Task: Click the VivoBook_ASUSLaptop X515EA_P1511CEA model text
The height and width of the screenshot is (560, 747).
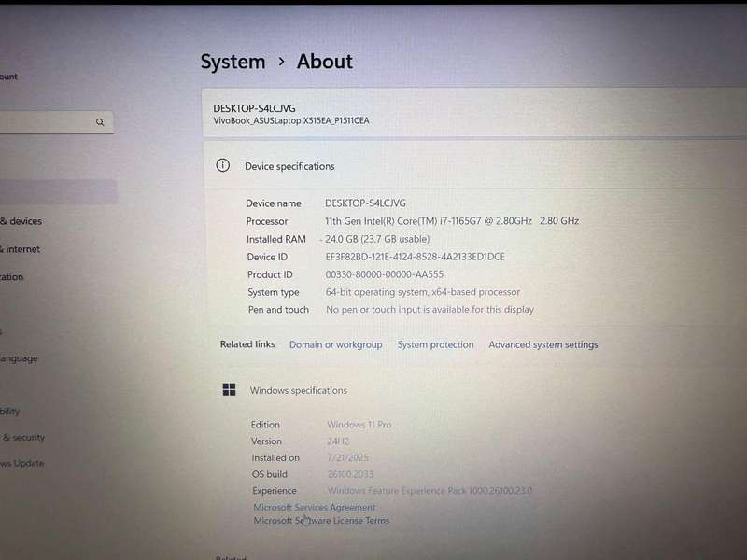Action: (x=291, y=121)
